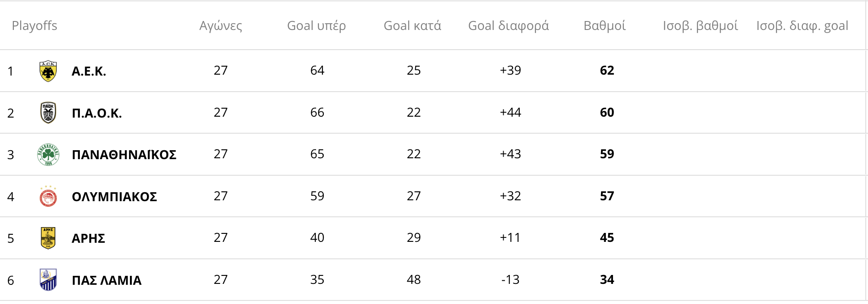Sort by the Αγώνες column header
868x304 pixels.
221,26
